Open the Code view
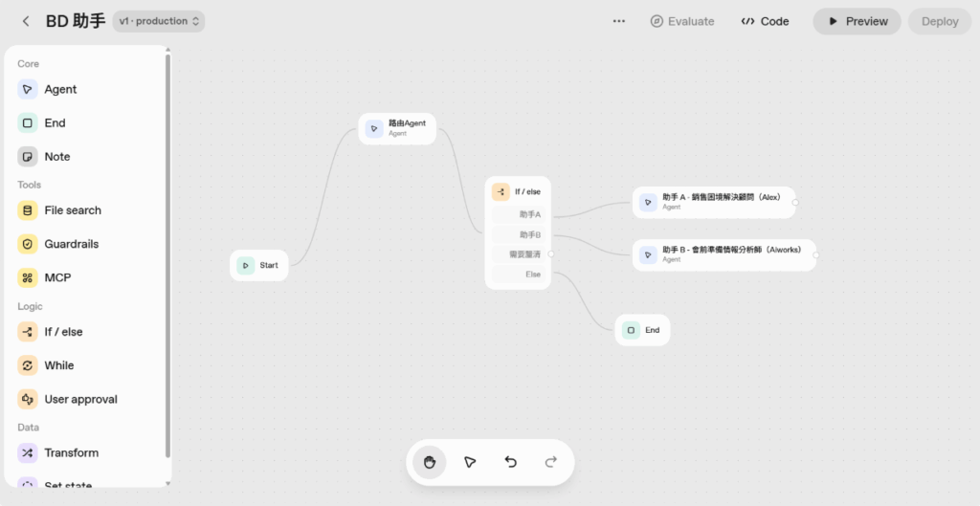The height and width of the screenshot is (506, 980). (x=765, y=21)
